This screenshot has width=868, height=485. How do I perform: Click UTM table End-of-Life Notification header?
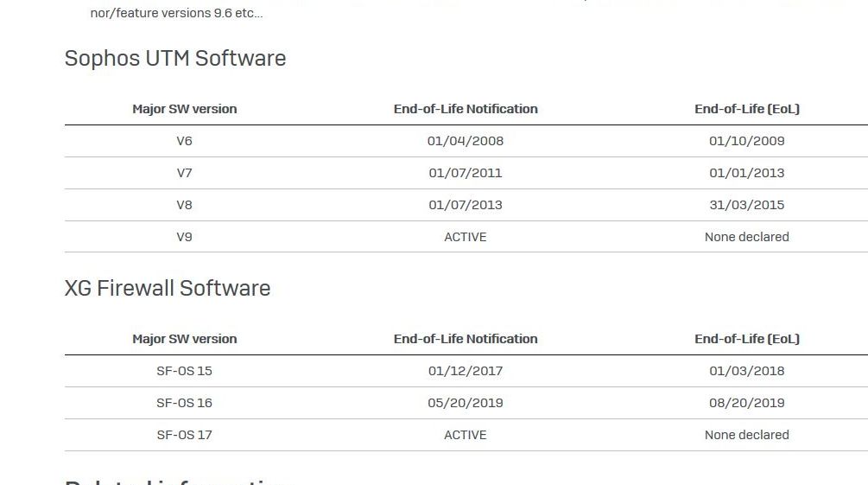click(x=466, y=109)
